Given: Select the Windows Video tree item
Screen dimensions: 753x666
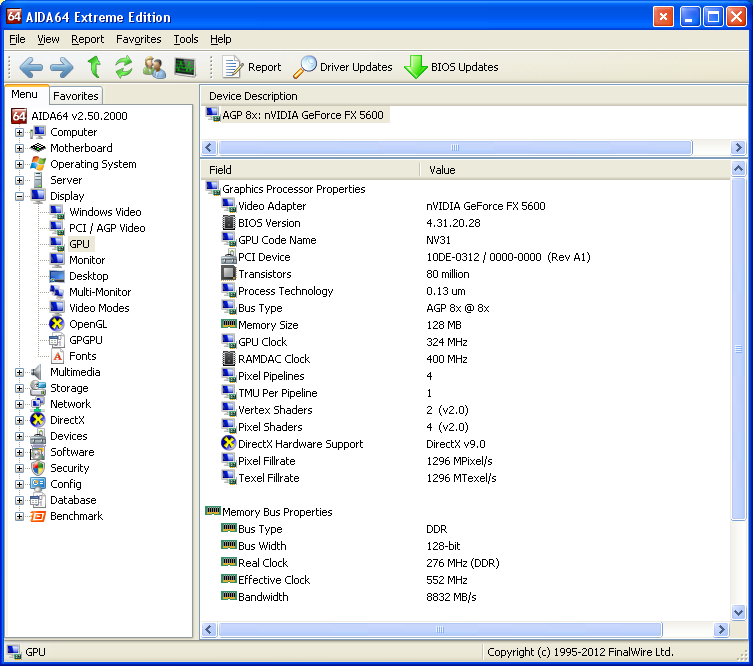Looking at the screenshot, I should coord(105,212).
